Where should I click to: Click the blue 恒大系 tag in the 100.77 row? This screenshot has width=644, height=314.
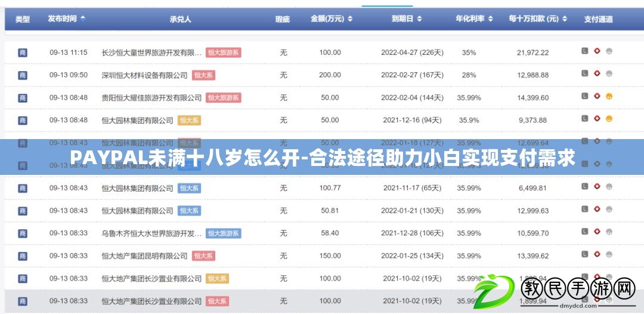(x=190, y=188)
